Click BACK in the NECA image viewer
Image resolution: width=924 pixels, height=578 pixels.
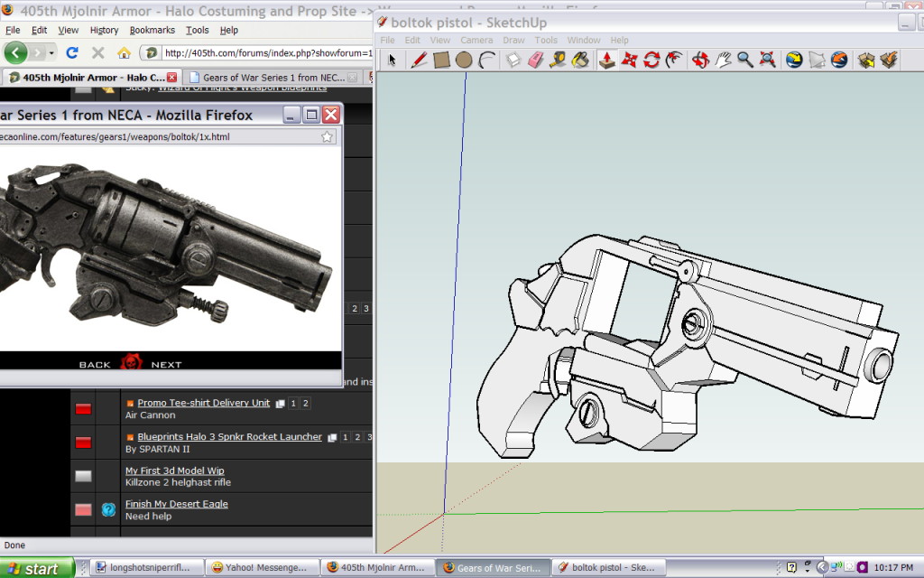coord(95,365)
